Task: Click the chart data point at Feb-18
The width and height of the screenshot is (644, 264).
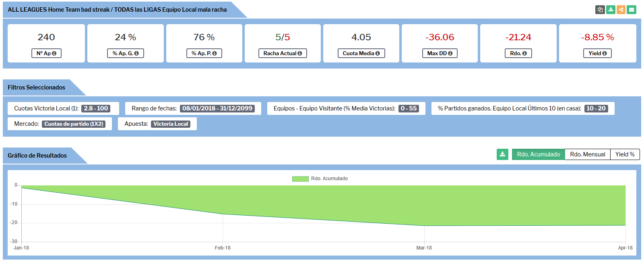Action: [223, 214]
